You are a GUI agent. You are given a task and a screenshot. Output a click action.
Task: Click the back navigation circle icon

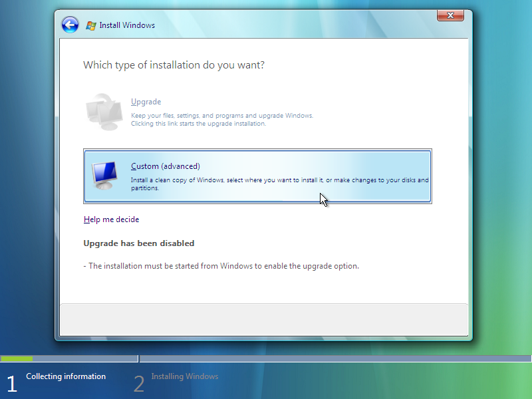coord(69,25)
